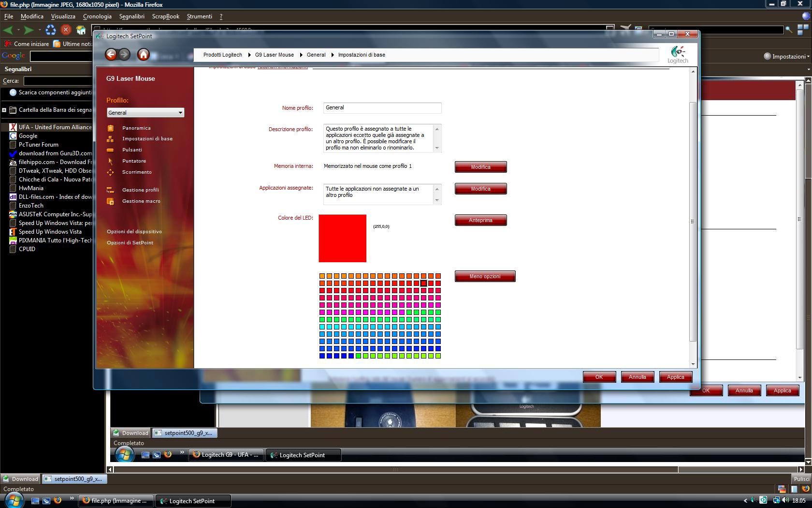Click Nome profilo field containing General
The height and width of the screenshot is (508, 812).
[382, 108]
